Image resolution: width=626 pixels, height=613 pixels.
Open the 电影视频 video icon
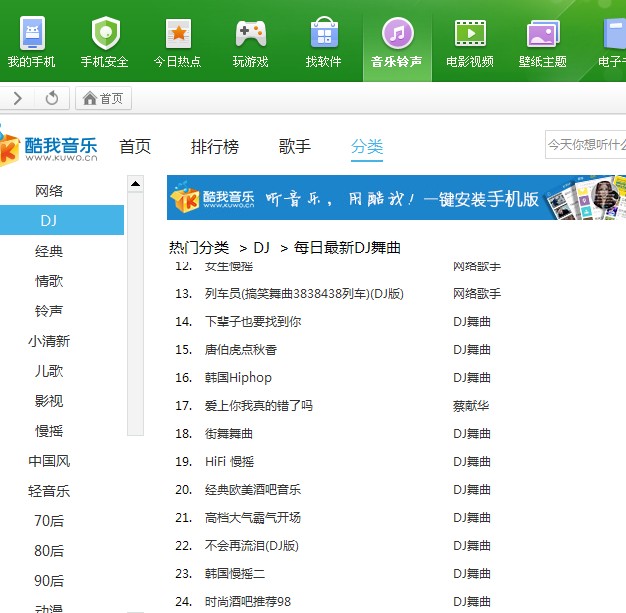(470, 34)
